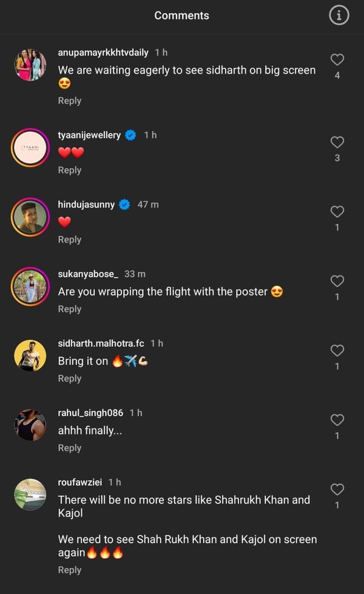Tap the heart on rahul_singh086's comment
Screen dimensions: 364x594
point(337,419)
